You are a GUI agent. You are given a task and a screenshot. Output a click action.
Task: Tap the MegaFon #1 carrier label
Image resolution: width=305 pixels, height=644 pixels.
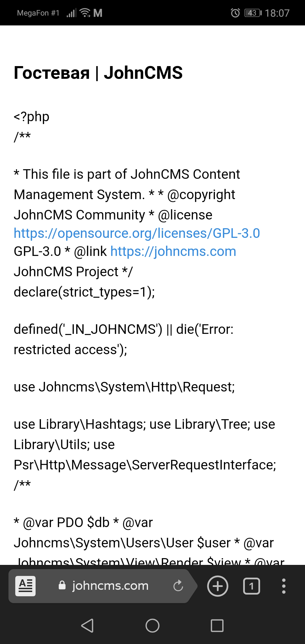[x=38, y=13]
